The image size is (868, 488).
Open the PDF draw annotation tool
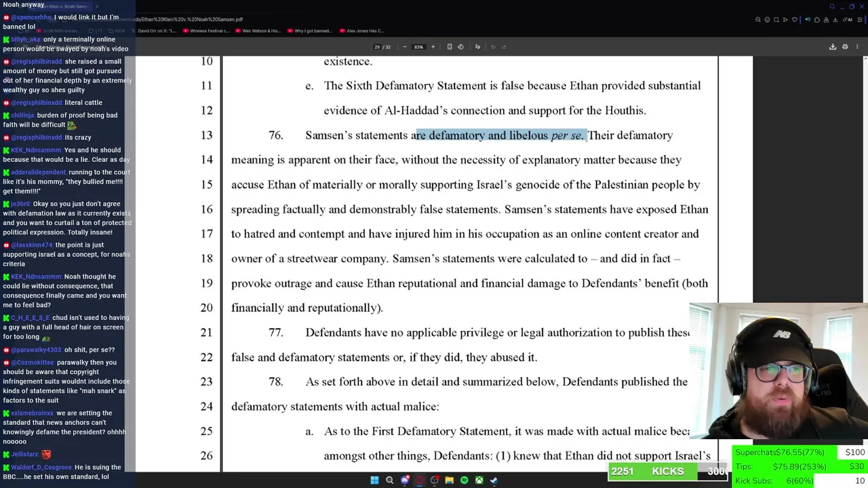pos(477,47)
